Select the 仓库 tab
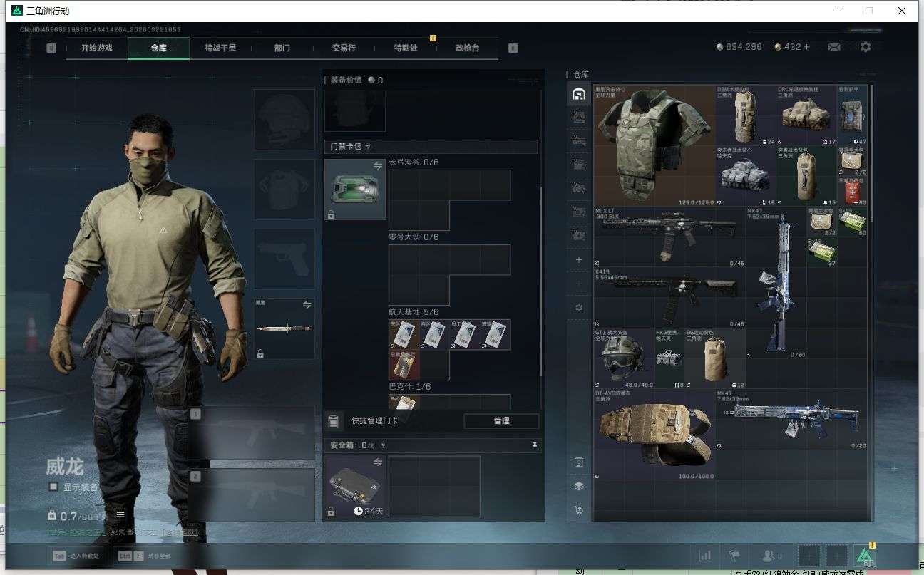The height and width of the screenshot is (575, 924). (x=158, y=48)
